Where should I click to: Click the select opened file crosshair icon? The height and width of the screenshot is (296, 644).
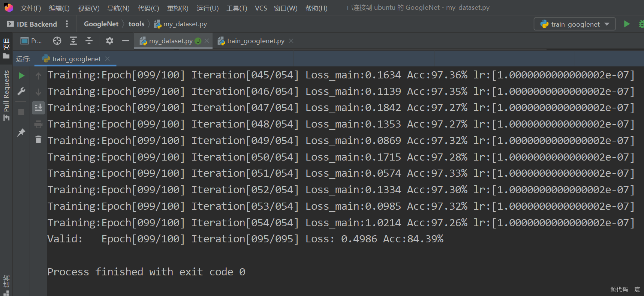click(x=57, y=41)
